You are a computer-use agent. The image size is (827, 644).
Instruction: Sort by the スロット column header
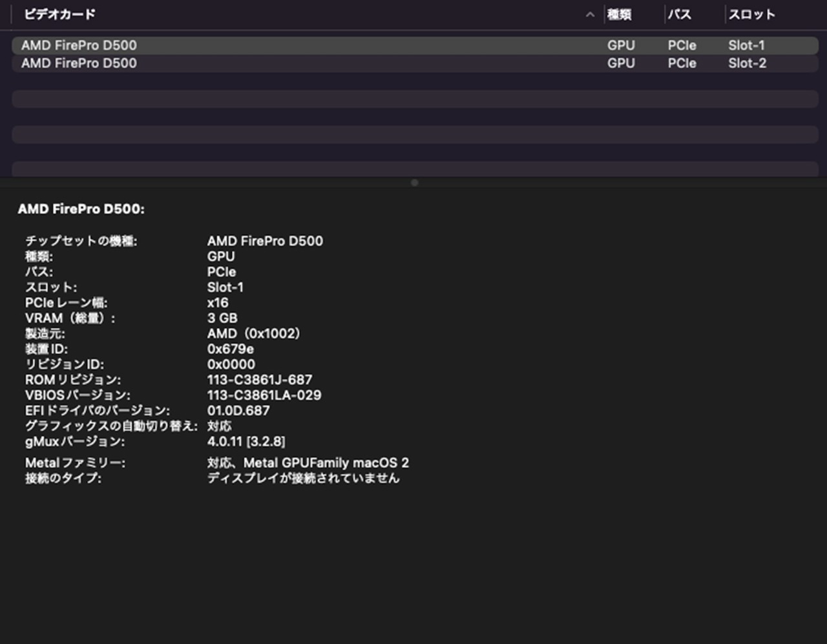click(751, 14)
